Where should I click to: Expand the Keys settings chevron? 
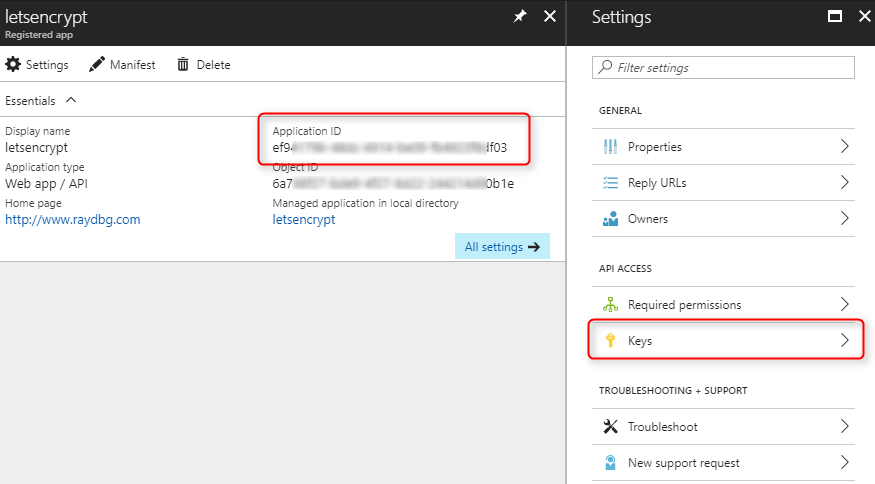coord(845,341)
